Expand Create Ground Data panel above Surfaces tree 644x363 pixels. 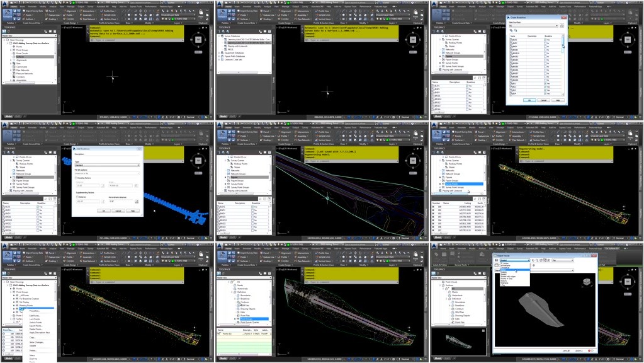click(x=31, y=23)
